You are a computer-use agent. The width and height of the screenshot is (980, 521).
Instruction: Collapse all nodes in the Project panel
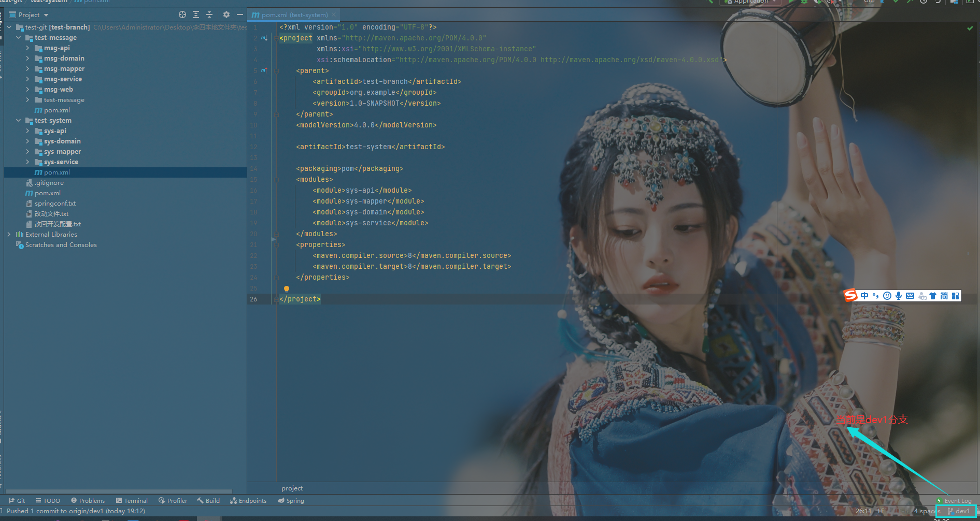pos(209,15)
